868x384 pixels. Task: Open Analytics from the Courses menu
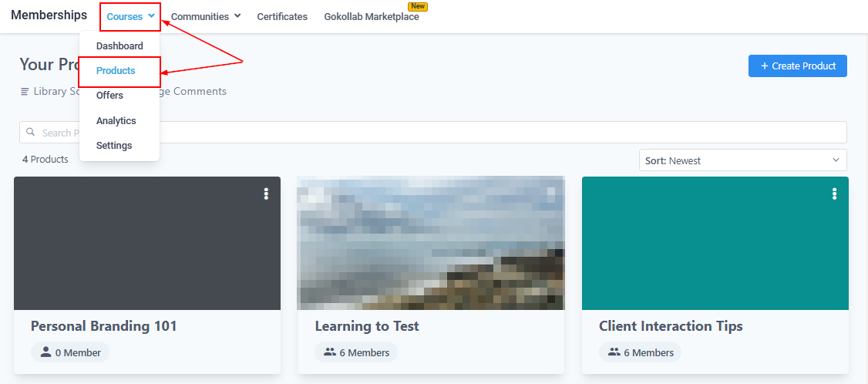116,121
